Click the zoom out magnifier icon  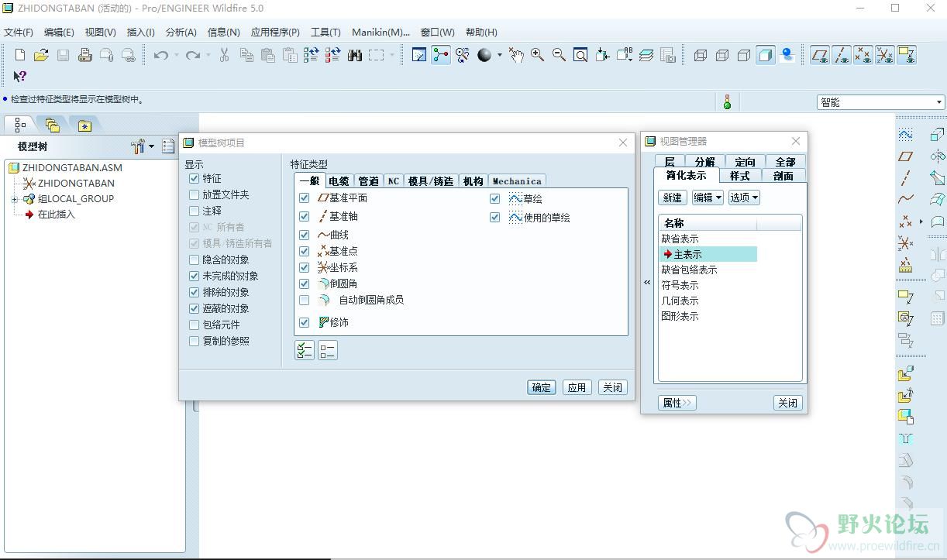pyautogui.click(x=559, y=55)
